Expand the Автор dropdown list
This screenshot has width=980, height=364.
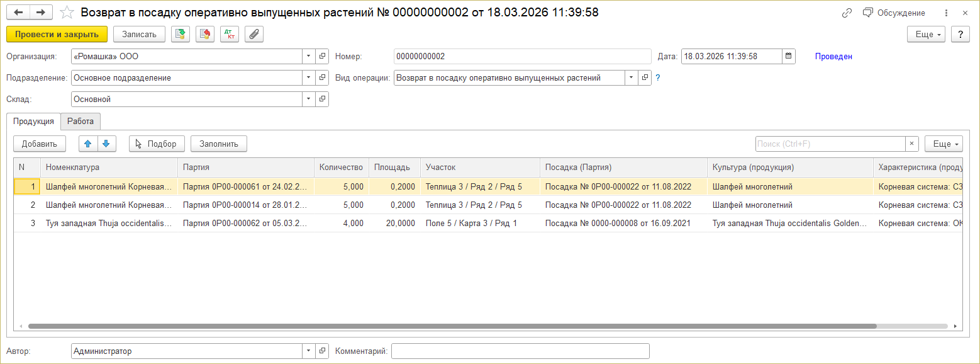(308, 351)
